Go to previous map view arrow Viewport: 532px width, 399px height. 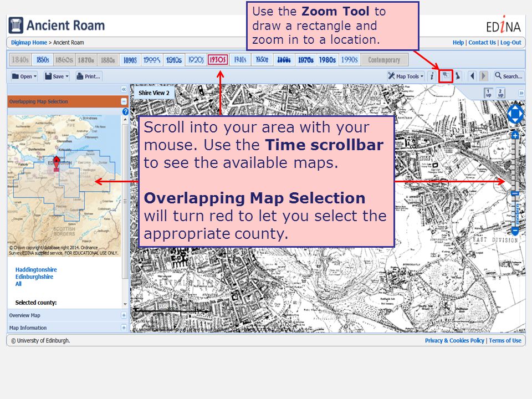(x=472, y=76)
